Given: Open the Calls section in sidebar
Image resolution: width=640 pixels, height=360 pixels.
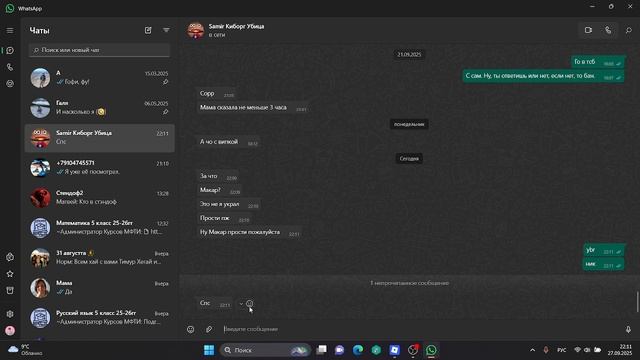Looking at the screenshot, I should click(10, 67).
